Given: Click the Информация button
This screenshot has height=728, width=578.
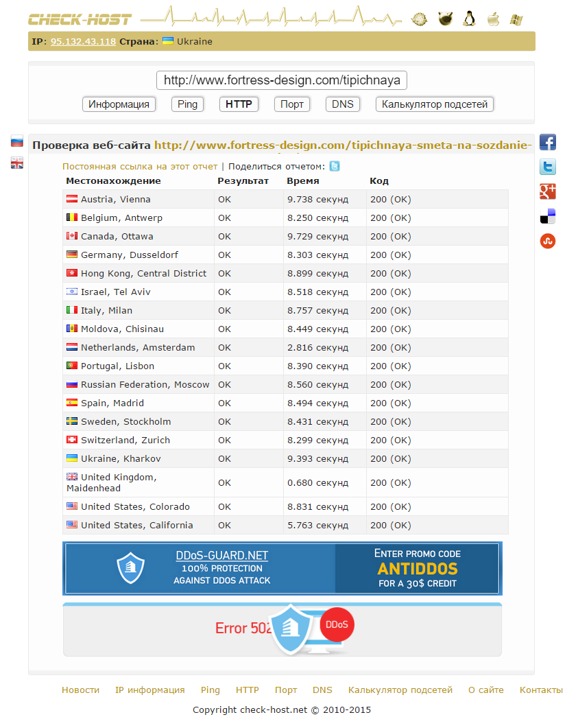Looking at the screenshot, I should pos(119,104).
